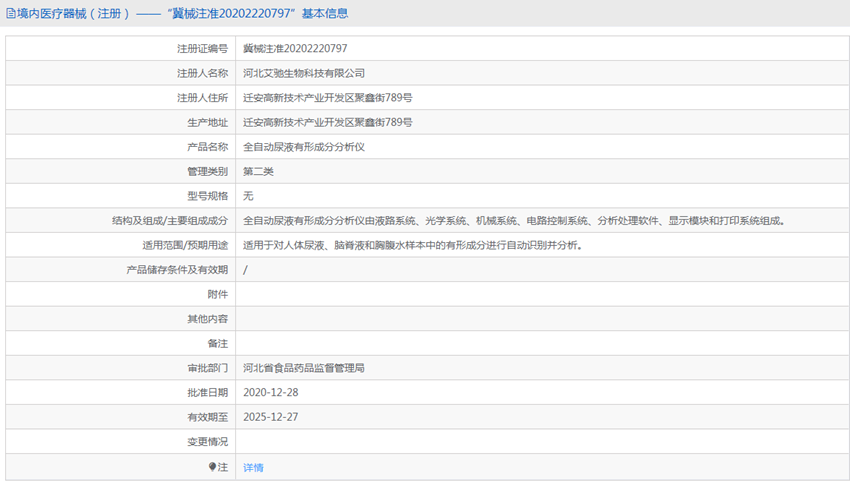Select the registrant name 河北艾驰生物科技有限公司
Screen dimensions: 850x487
point(304,73)
